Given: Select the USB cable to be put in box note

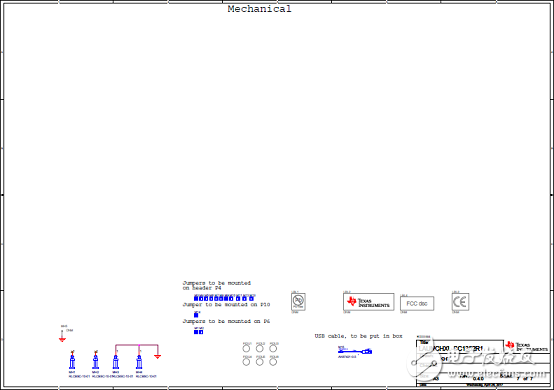Looking at the screenshot, I should pyautogui.click(x=359, y=336).
